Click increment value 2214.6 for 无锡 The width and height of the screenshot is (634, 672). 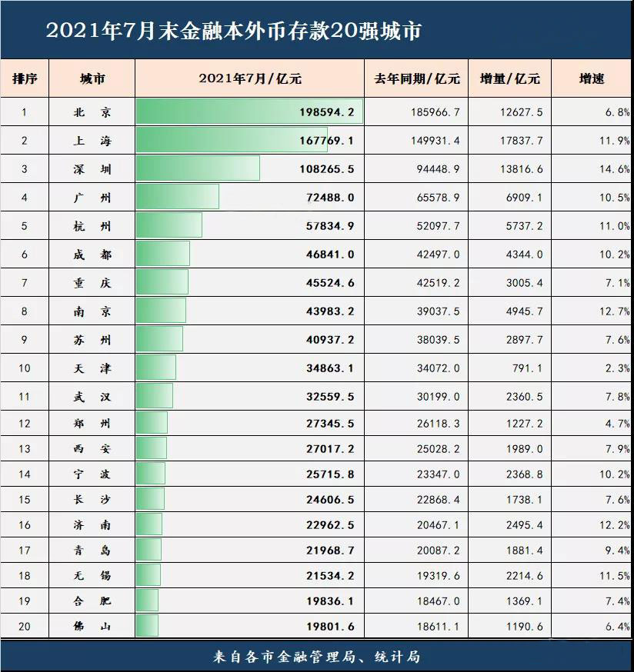pos(524,575)
